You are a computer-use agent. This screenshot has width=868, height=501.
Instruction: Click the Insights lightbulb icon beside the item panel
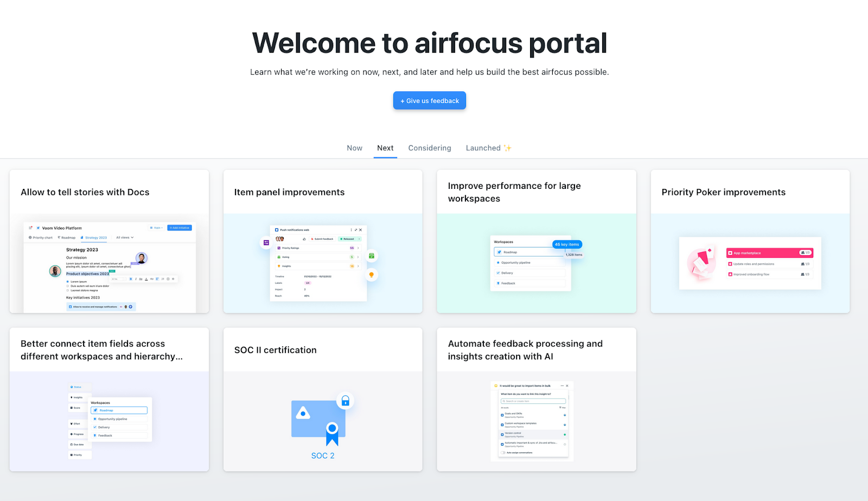(372, 275)
